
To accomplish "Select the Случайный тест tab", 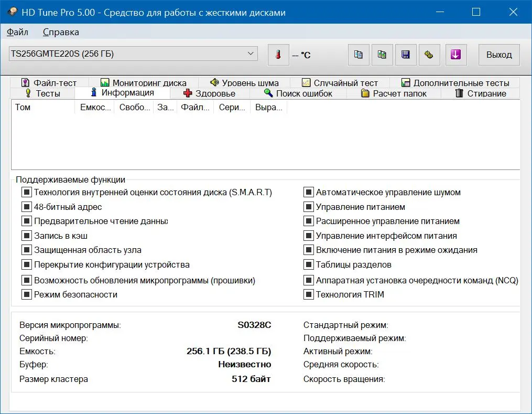I will click(x=340, y=82).
